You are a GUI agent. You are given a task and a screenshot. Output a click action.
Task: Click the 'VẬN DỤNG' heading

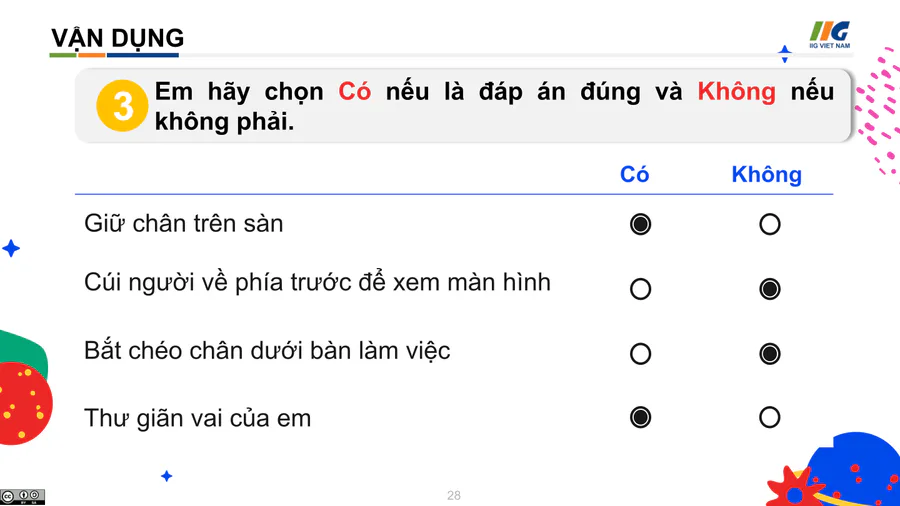point(117,38)
